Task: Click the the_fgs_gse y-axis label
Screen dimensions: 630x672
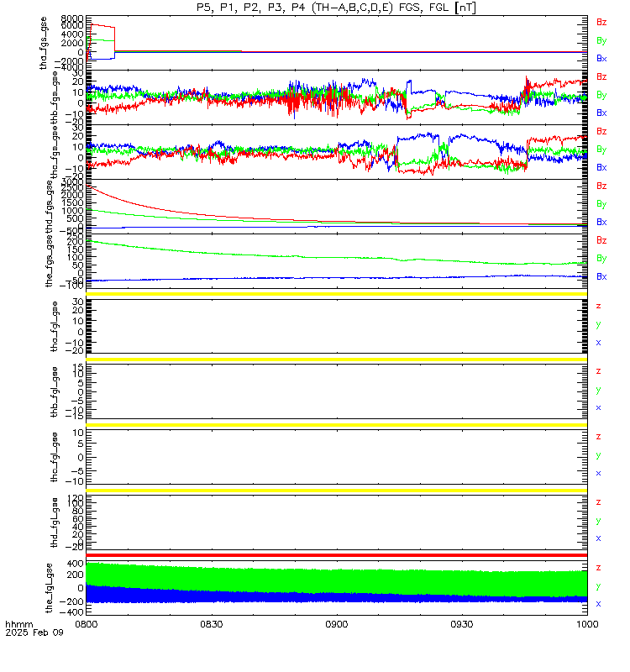Action: point(49,261)
